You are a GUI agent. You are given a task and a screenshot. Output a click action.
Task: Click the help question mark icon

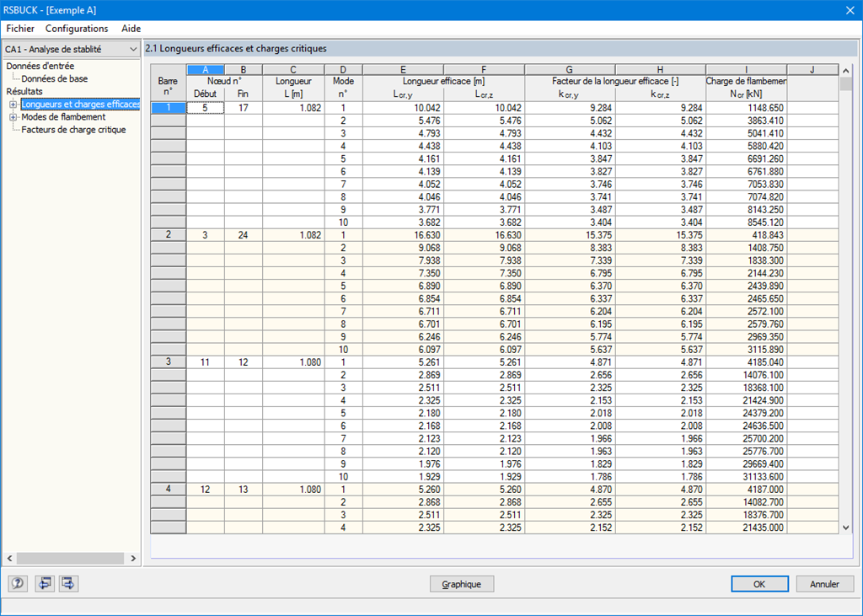click(18, 583)
